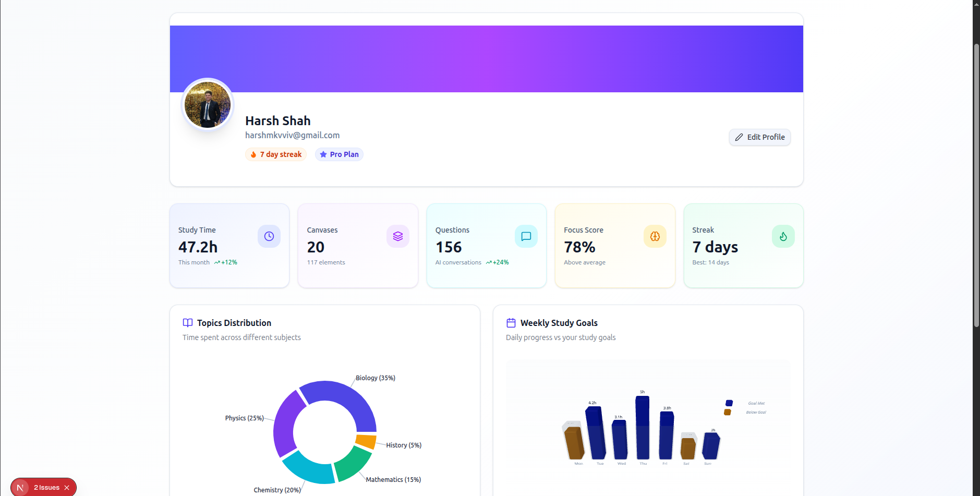Click the Thursday 5h bar

[643, 428]
